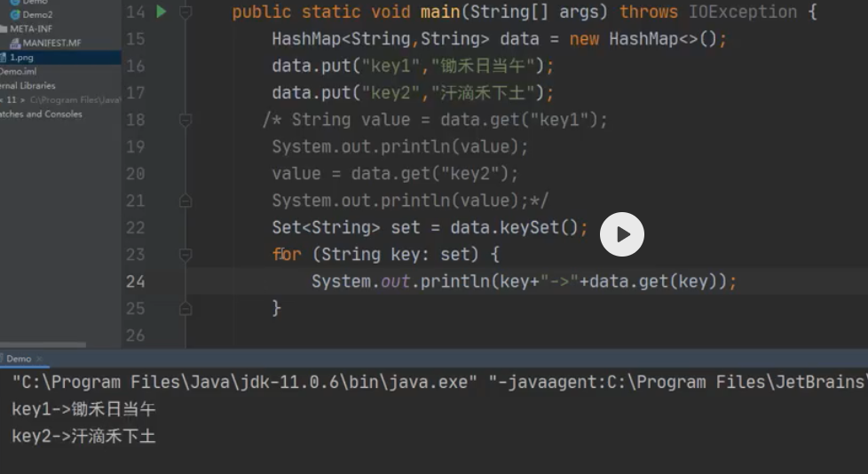This screenshot has width=868, height=474.
Task: Click the green run arrow at line 14
Action: [162, 11]
